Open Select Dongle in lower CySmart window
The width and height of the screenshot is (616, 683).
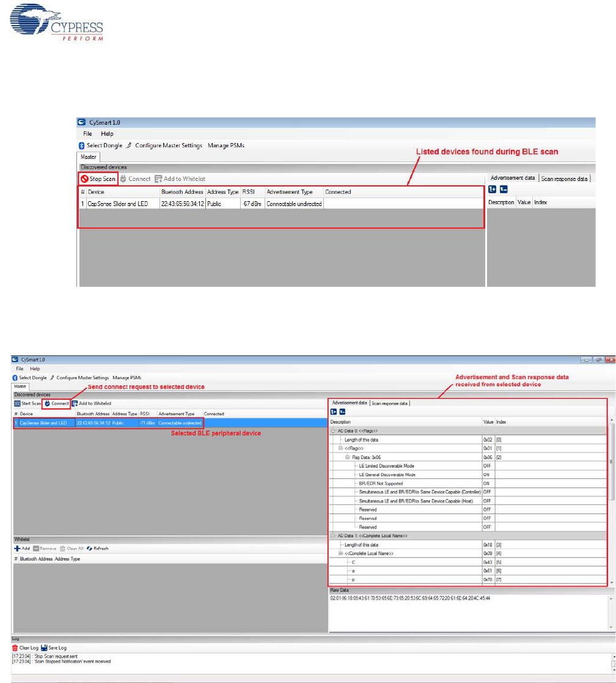pyautogui.click(x=29, y=378)
